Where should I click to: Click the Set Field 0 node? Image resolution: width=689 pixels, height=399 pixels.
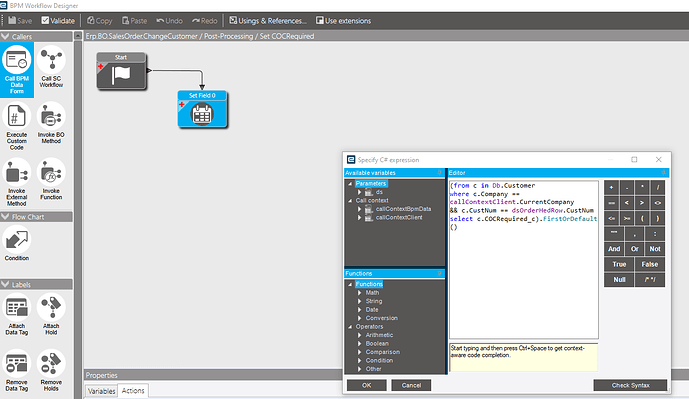(x=202, y=109)
